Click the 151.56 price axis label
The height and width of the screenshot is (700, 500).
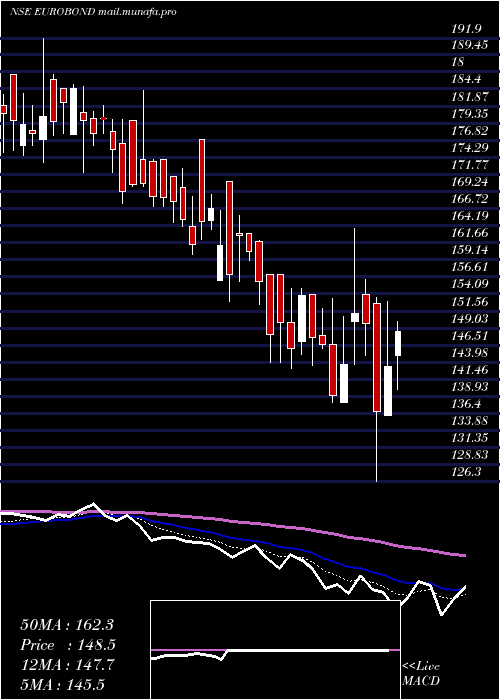(x=470, y=301)
